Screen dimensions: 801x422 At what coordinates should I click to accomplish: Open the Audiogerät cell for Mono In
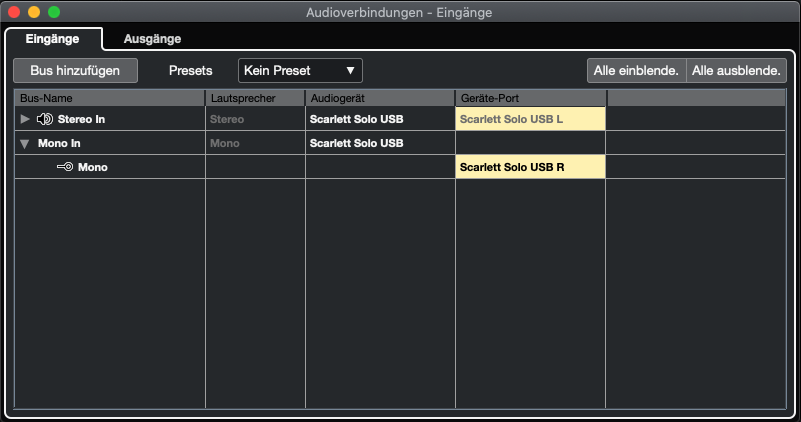coord(380,143)
